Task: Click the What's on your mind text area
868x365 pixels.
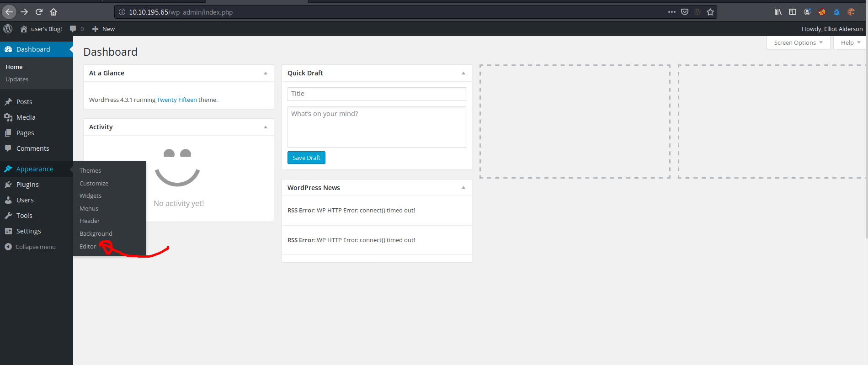Action: pyautogui.click(x=377, y=127)
